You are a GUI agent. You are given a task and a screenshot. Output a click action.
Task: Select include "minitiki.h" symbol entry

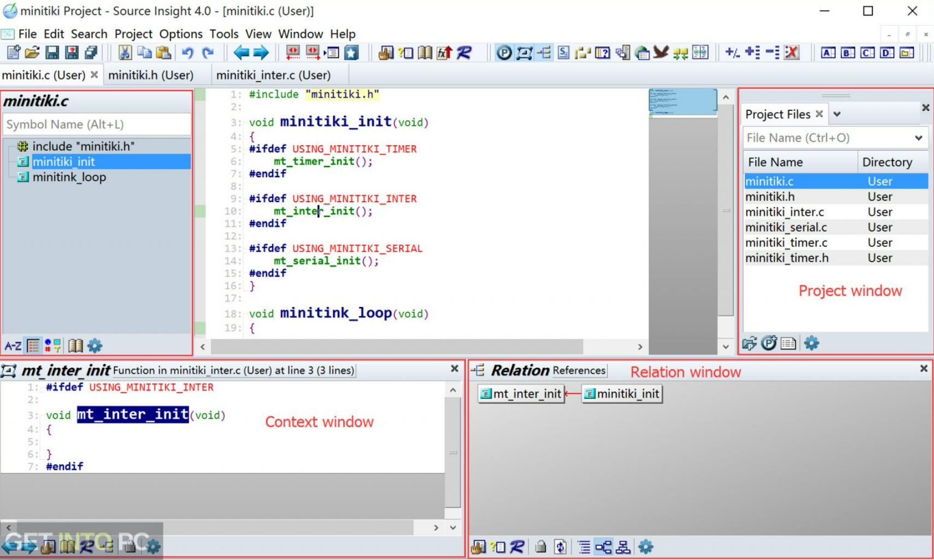(83, 146)
